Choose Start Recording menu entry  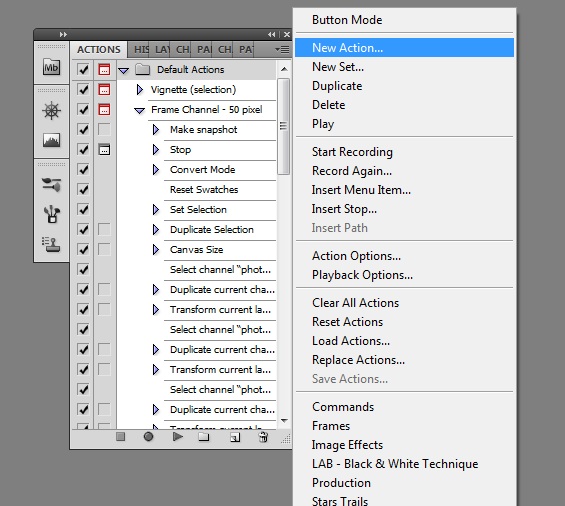(404, 152)
